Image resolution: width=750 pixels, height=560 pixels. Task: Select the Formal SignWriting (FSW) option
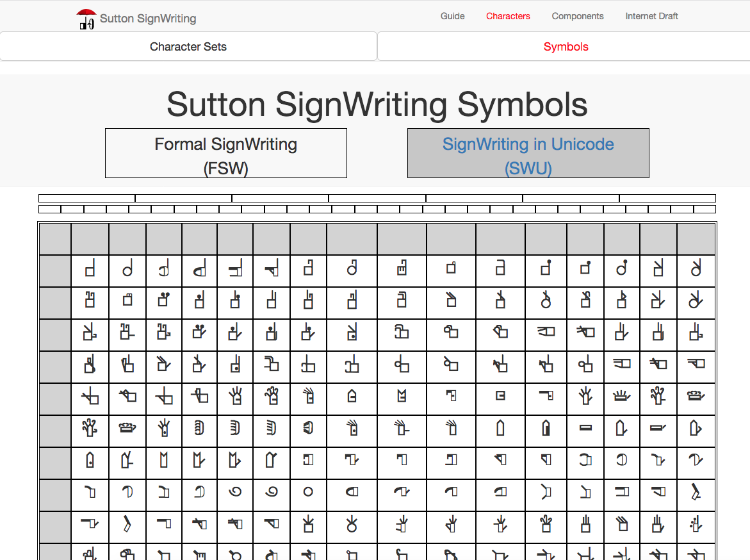coord(225,153)
